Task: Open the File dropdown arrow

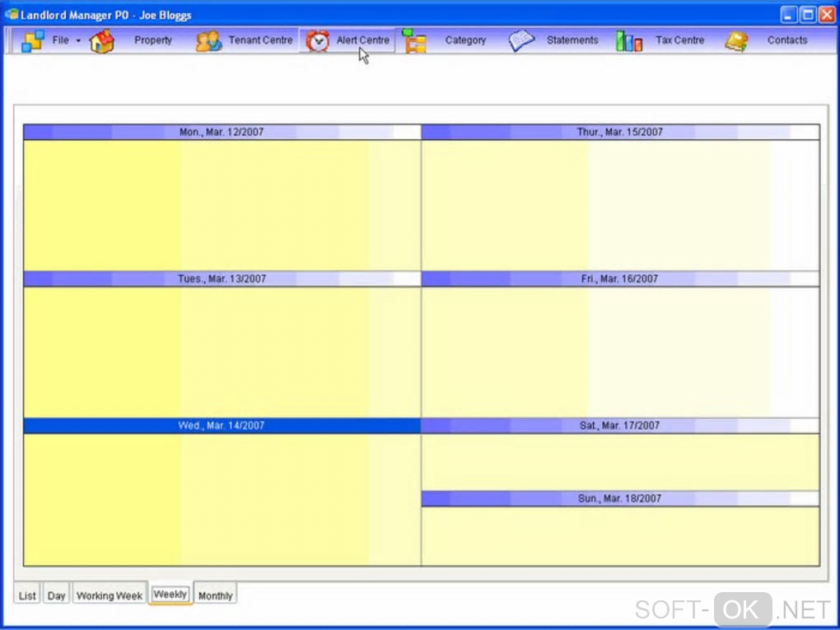Action: pos(78,40)
